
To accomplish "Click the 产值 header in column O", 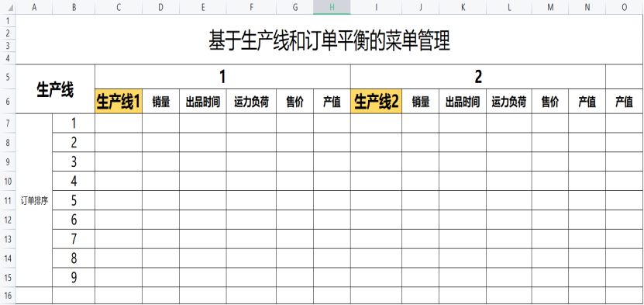I will (x=625, y=101).
